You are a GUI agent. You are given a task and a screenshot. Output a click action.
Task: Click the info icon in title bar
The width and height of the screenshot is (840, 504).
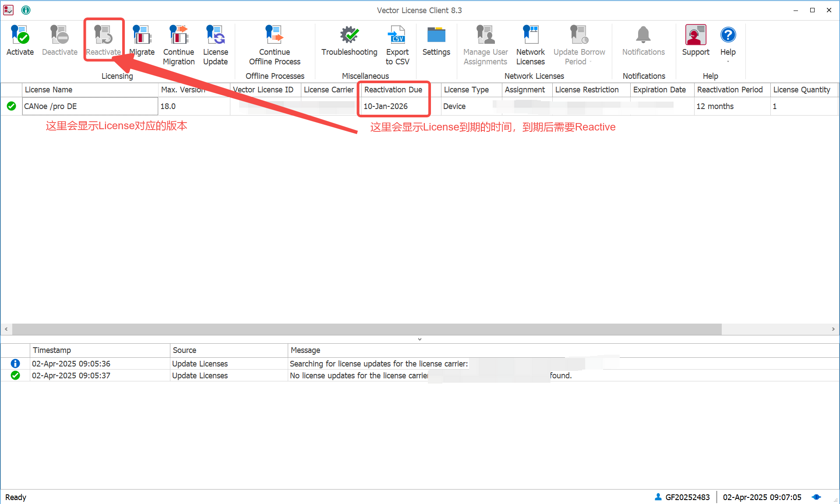(26, 10)
